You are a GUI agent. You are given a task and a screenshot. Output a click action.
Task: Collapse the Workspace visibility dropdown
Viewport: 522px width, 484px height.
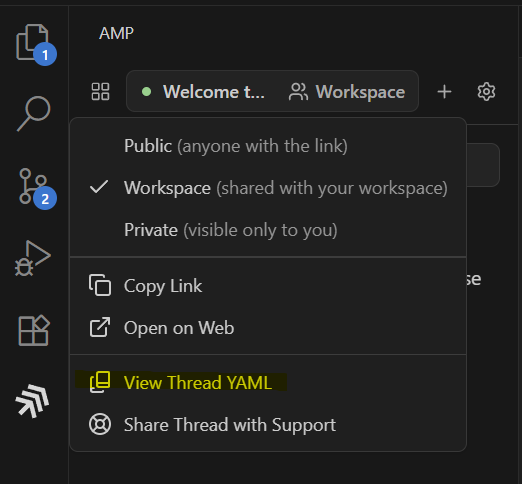click(347, 92)
